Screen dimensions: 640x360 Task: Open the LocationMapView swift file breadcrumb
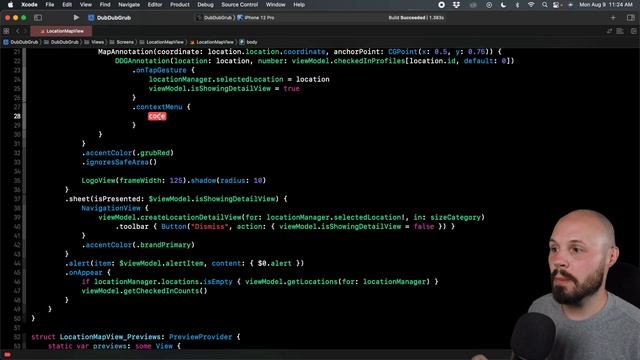pyautogui.click(x=212, y=42)
